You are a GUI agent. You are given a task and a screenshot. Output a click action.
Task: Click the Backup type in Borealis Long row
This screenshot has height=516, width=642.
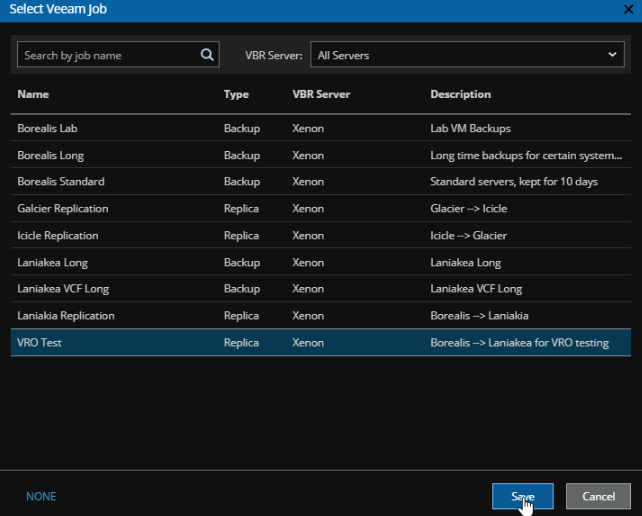(242, 156)
